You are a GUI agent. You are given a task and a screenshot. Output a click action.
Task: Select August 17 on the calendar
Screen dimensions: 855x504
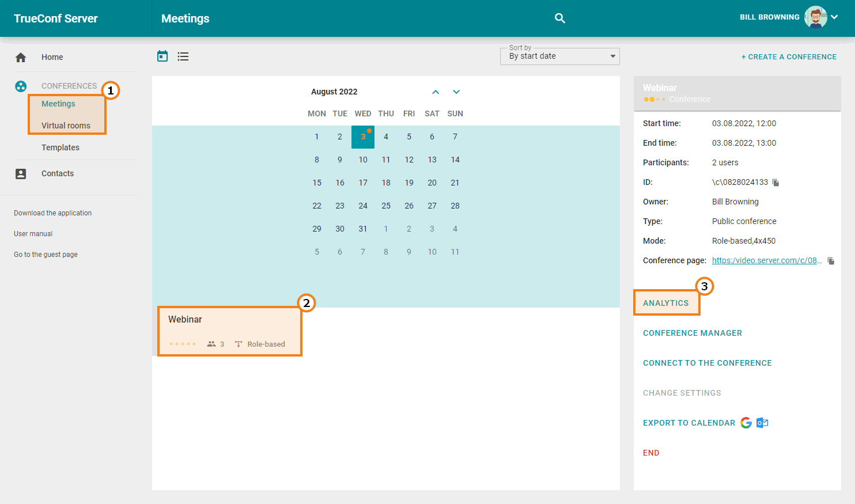coord(363,183)
